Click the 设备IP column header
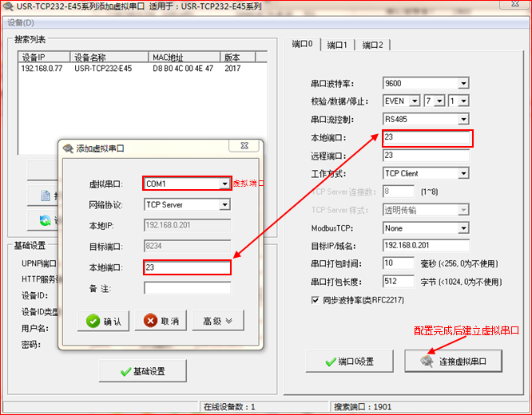Screen dimensions: 532x415 click(x=44, y=57)
